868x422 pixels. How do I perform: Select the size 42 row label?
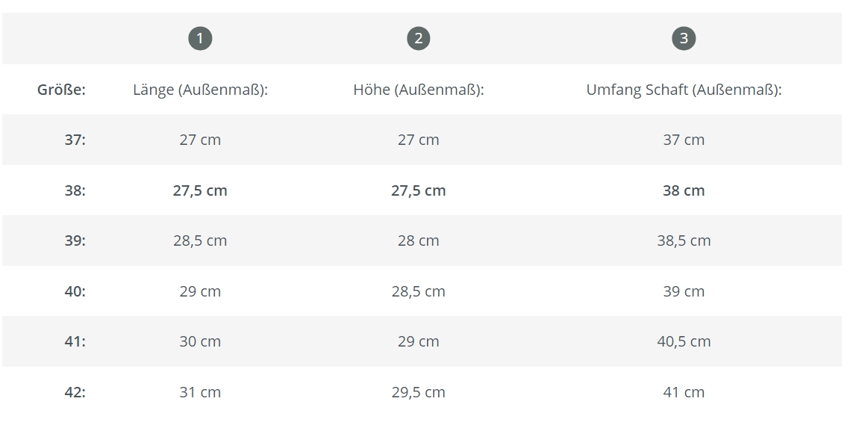pos(75,392)
